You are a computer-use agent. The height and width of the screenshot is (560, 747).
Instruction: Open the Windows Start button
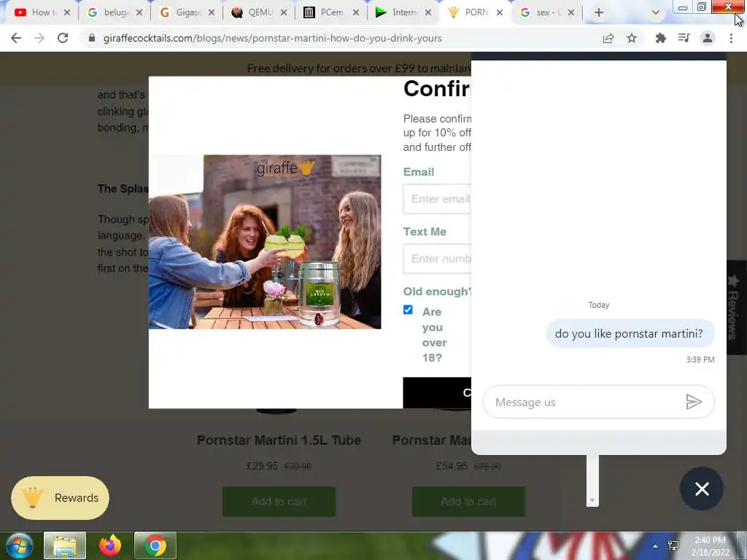click(x=20, y=545)
